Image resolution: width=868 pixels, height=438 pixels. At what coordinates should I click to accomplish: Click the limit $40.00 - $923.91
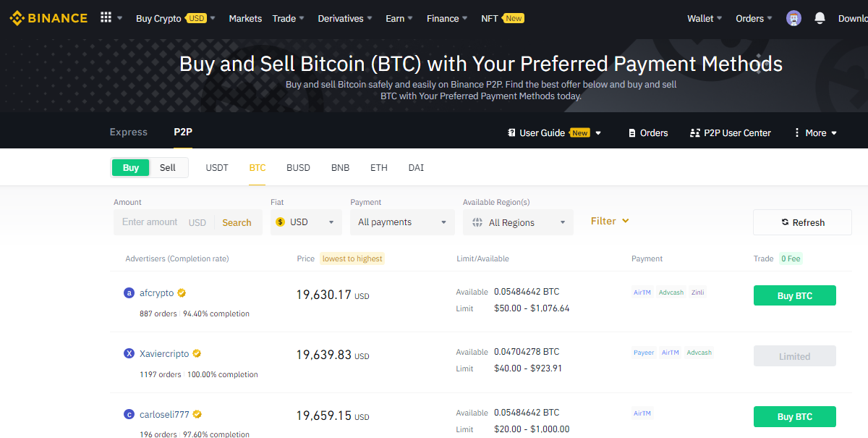(528, 368)
